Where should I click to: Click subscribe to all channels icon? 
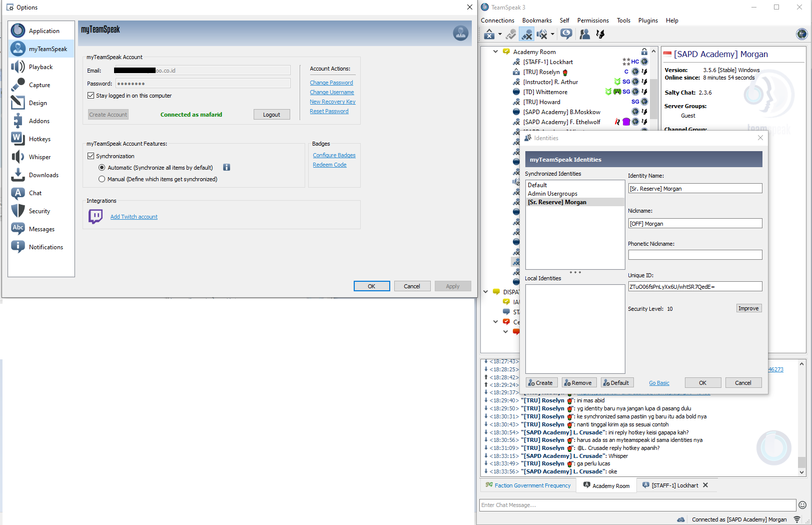(566, 34)
